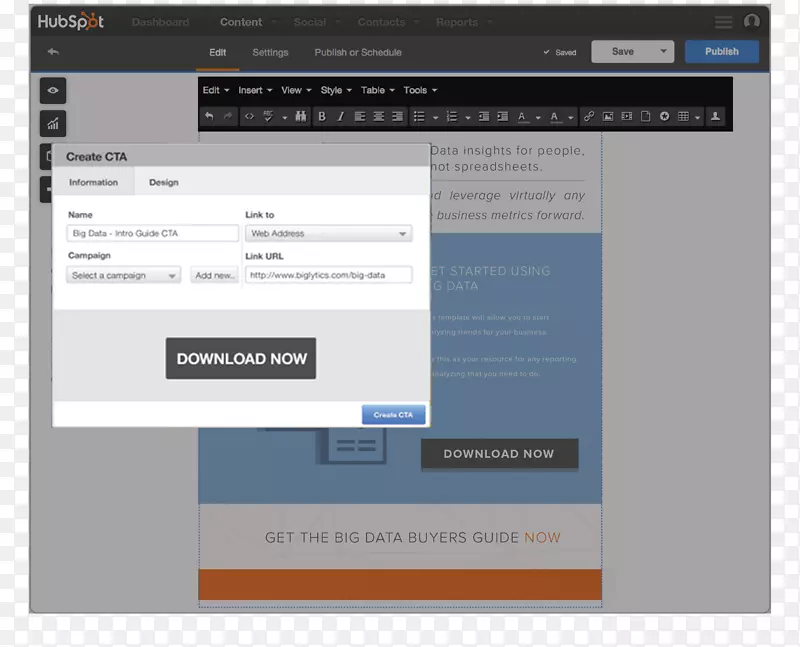Image resolution: width=800 pixels, height=647 pixels.
Task: Click the Bold formatting icon
Action: tap(321, 117)
